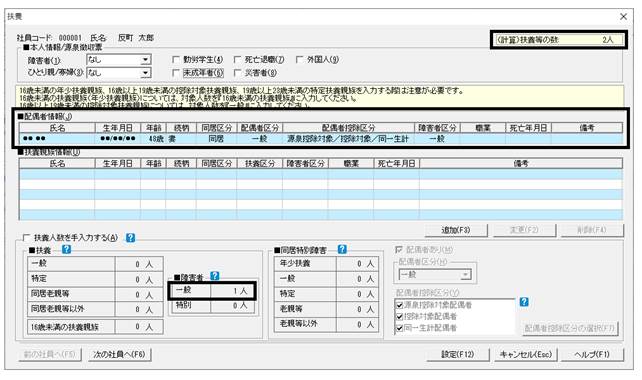Click 障害者 一般 field showing 1人
642x380 pixels.
point(232,291)
